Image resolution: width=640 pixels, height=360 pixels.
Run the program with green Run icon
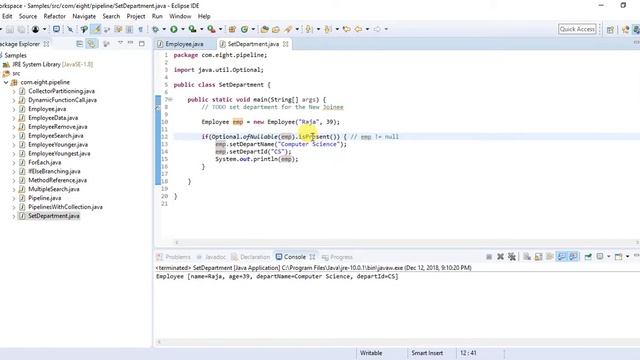click(x=174, y=29)
